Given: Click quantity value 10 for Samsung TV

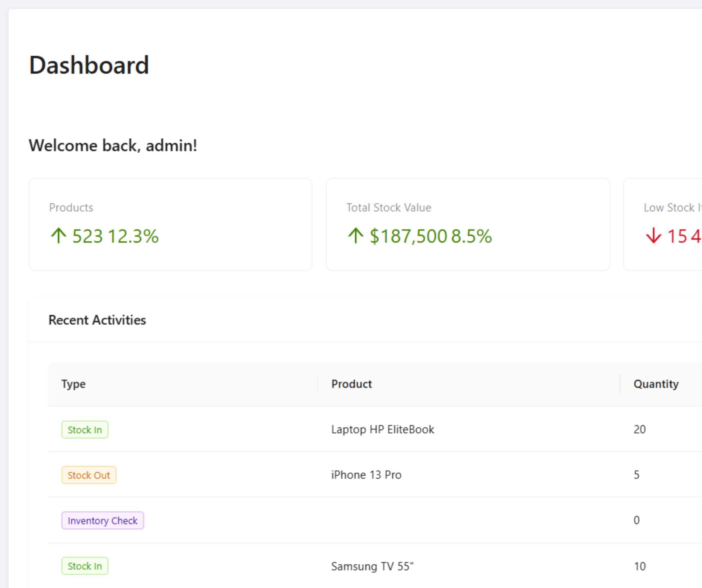Looking at the screenshot, I should point(640,566).
